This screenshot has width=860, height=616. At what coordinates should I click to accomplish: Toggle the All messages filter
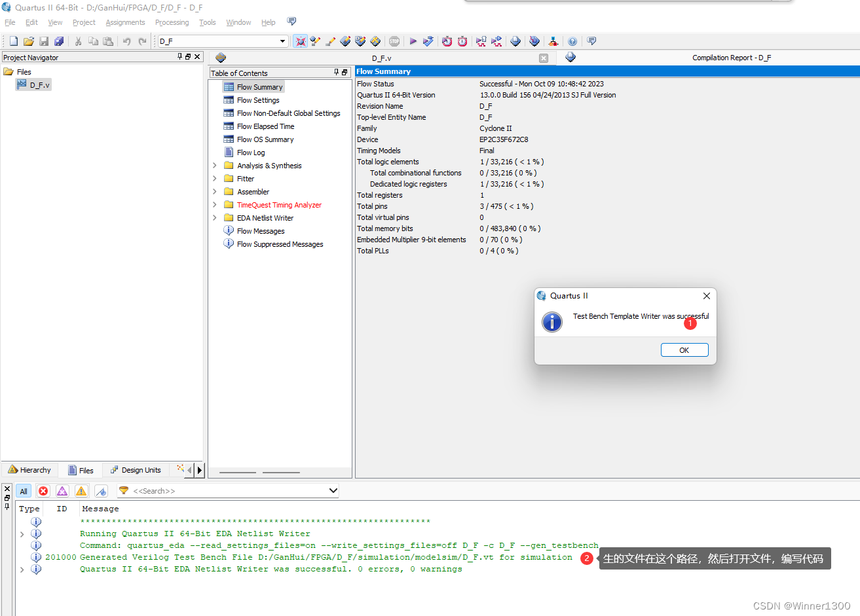pos(24,491)
